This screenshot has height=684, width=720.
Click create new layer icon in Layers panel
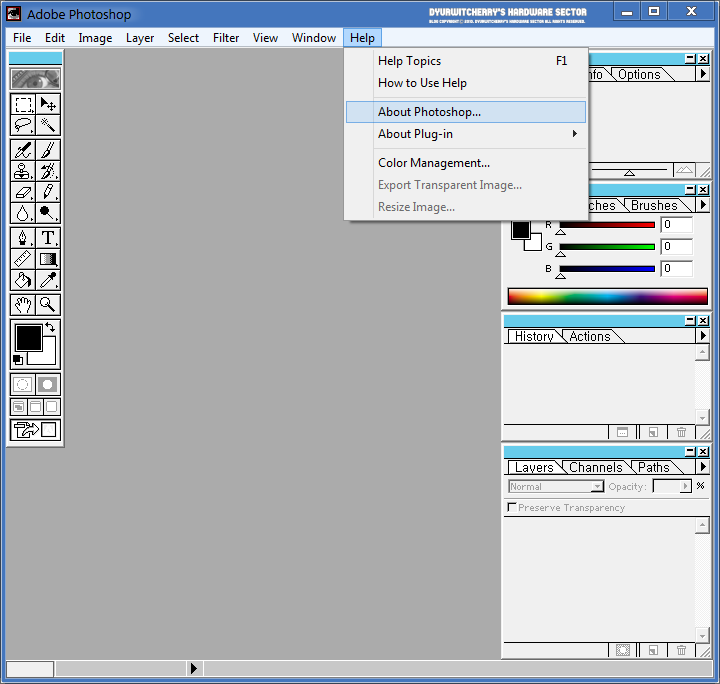click(x=653, y=650)
